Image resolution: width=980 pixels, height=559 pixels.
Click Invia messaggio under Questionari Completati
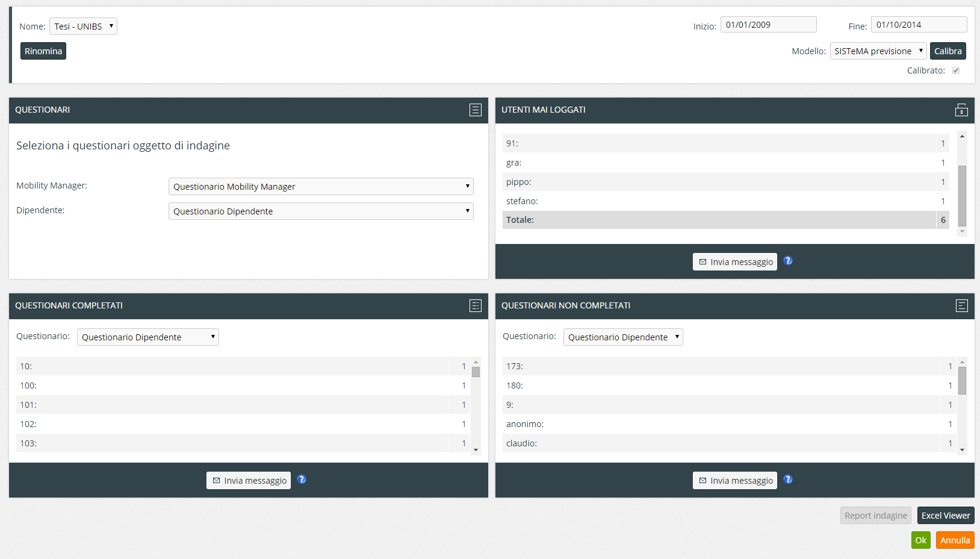tap(249, 481)
